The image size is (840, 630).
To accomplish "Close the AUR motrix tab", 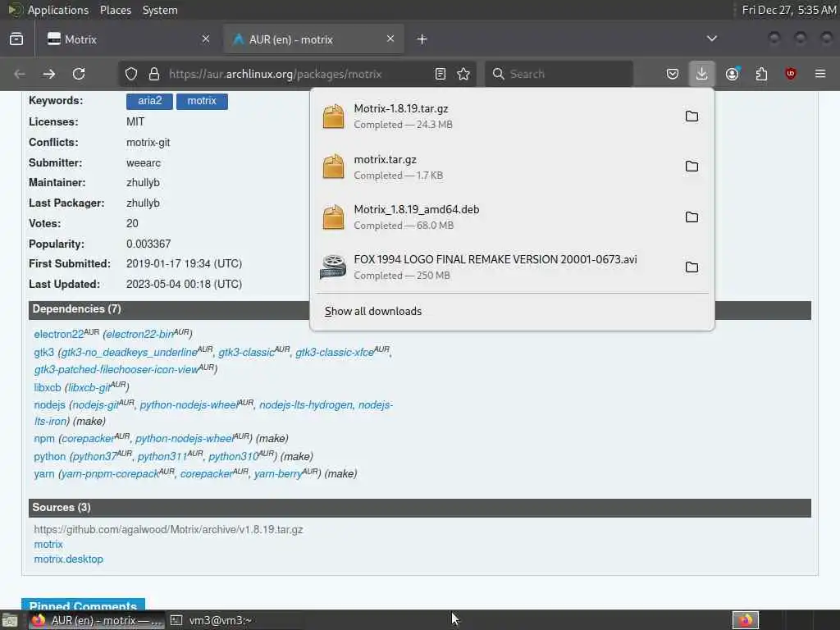I will (390, 39).
